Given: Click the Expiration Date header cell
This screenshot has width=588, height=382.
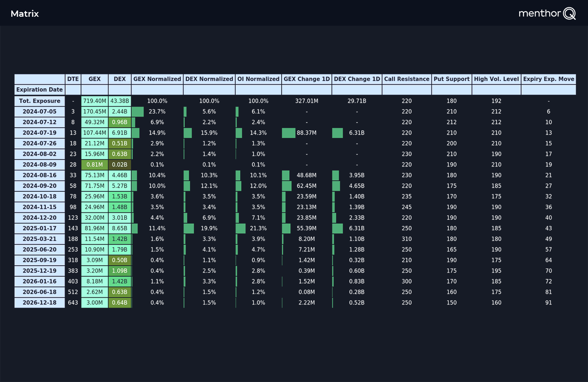Looking at the screenshot, I should click(x=39, y=89).
